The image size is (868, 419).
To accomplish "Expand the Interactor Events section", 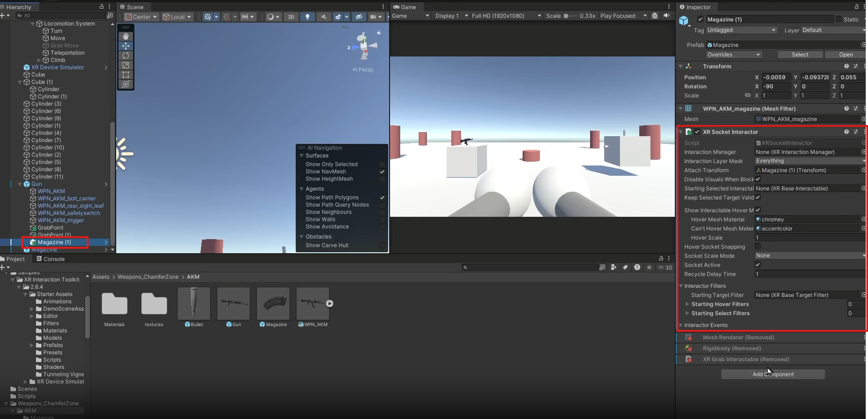I will coord(705,325).
